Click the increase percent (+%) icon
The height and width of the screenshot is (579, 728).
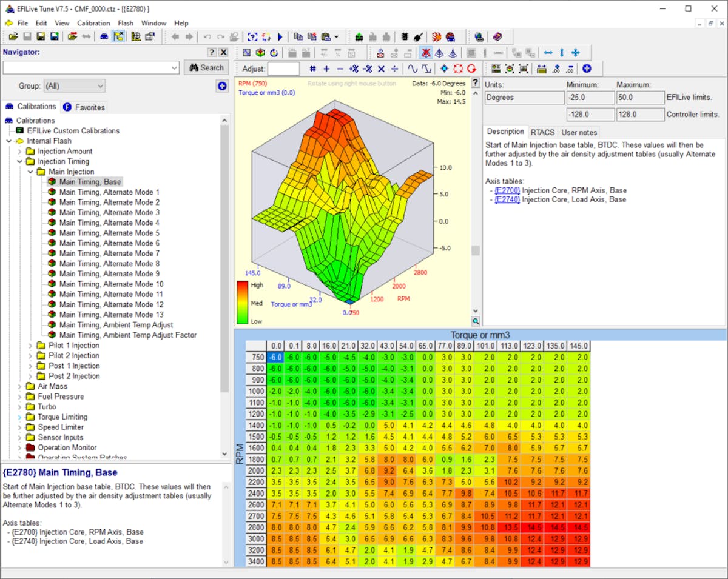pos(353,69)
